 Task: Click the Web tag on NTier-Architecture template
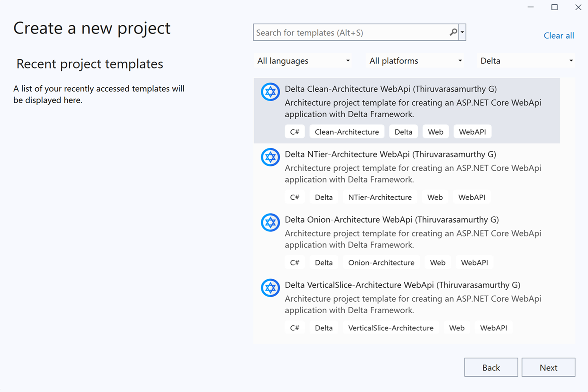point(435,197)
